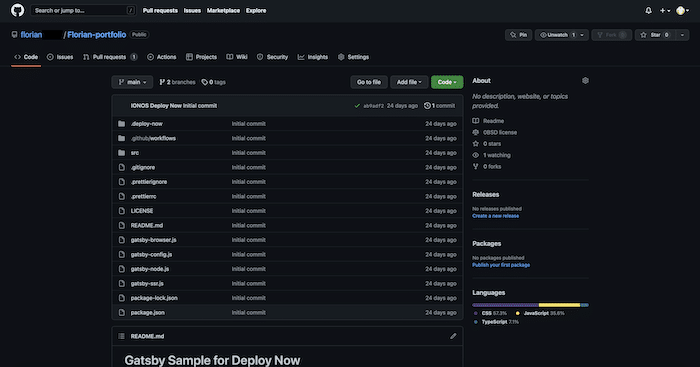Open Issues in top navigation

pos(192,10)
